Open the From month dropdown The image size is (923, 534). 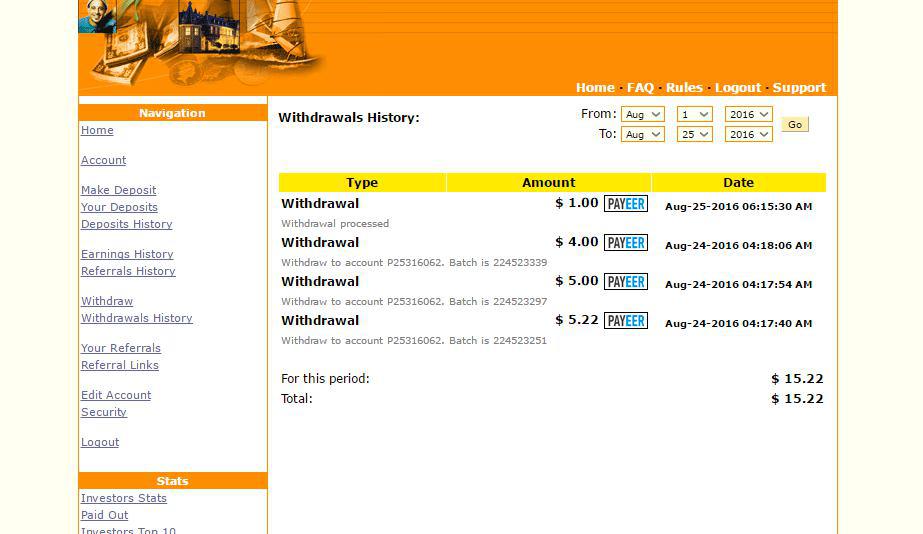click(642, 115)
